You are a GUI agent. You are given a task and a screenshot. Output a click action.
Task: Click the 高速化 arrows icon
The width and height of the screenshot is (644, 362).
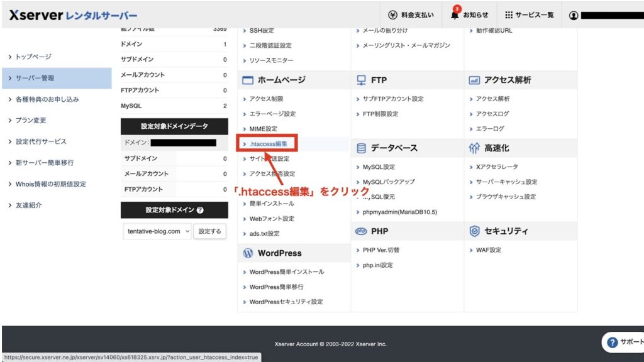click(474, 148)
